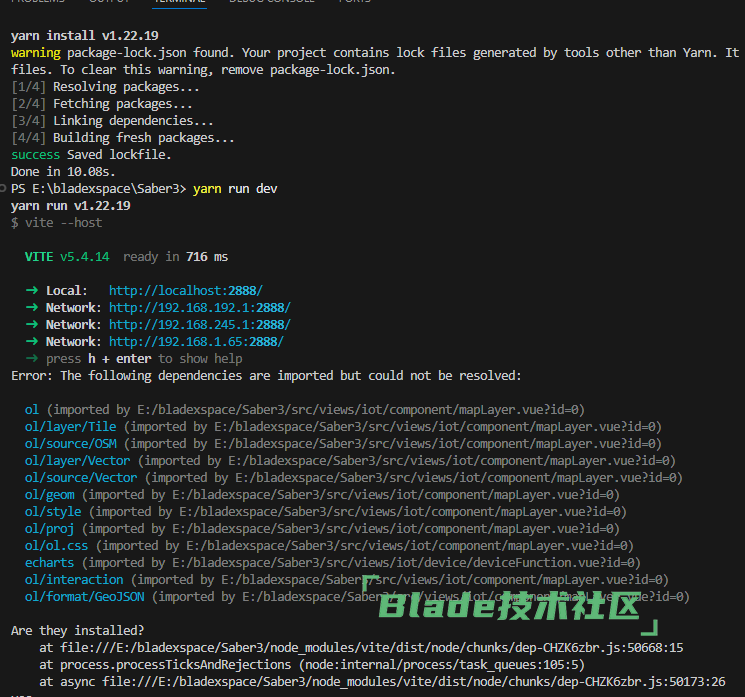
Task: Click the module name 'ol/interaction'
Action: pyautogui.click(x=74, y=580)
